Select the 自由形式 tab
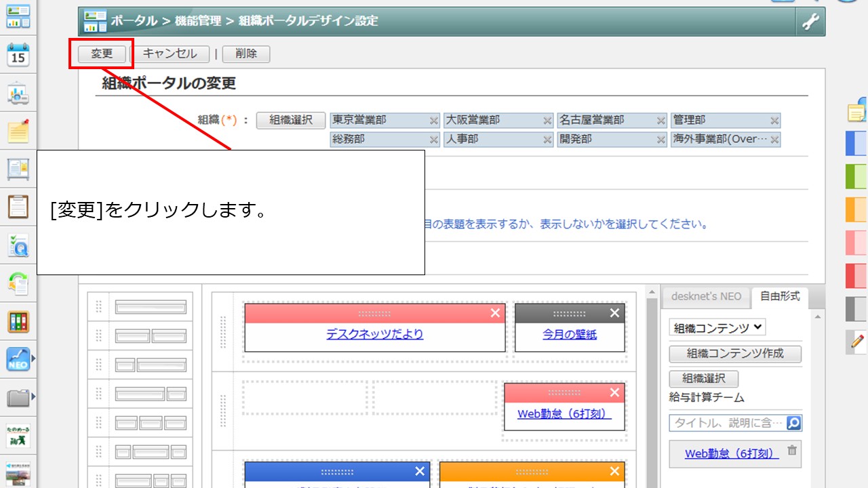The height and width of the screenshot is (488, 868). pos(779,296)
